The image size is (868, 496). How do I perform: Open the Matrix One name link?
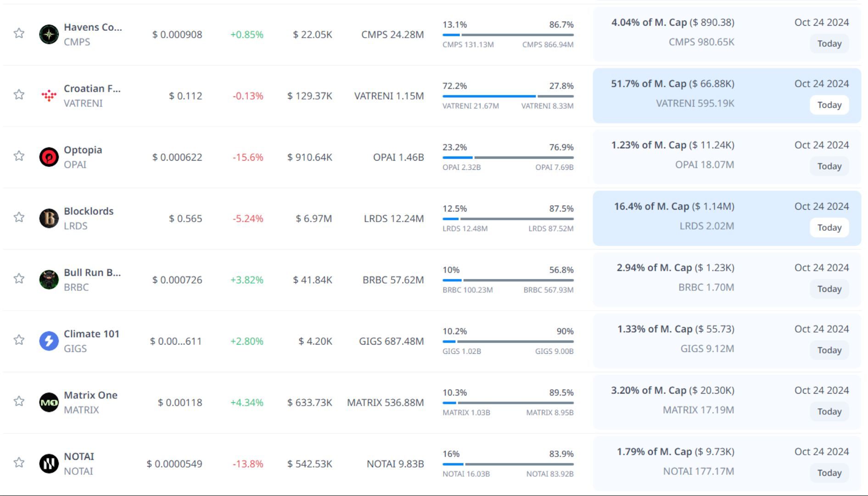[x=90, y=395]
